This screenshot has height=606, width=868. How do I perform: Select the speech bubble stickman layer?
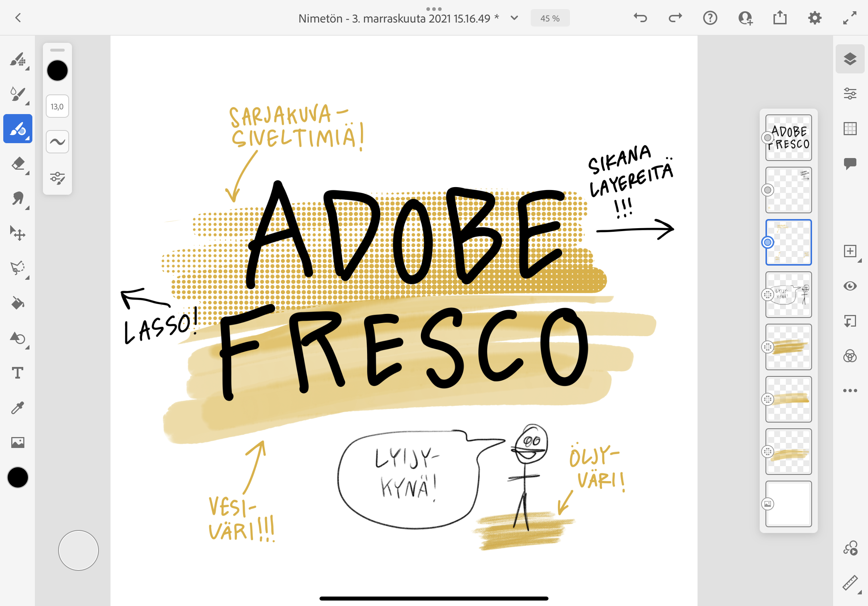789,295
